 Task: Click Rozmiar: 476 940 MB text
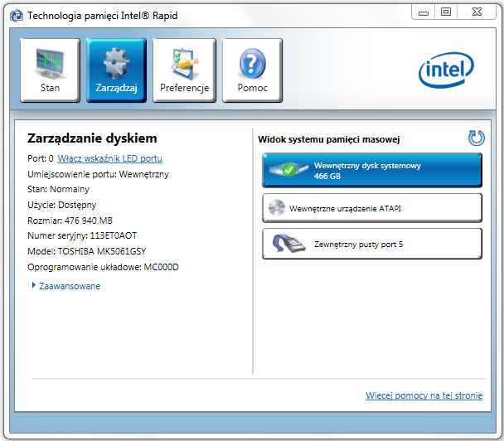pyautogui.click(x=70, y=220)
